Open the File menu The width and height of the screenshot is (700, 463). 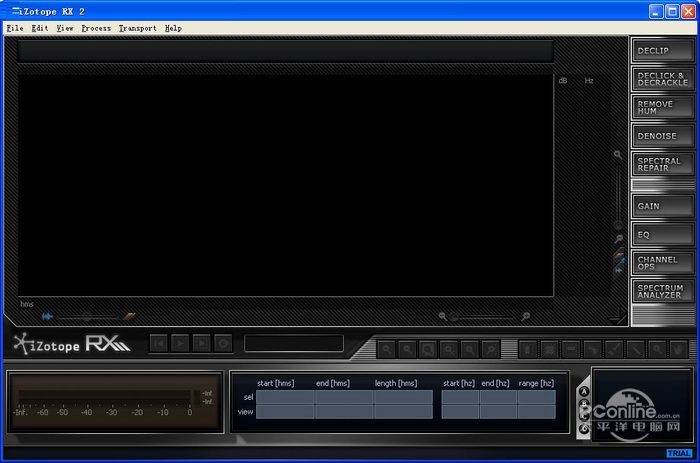coord(15,28)
